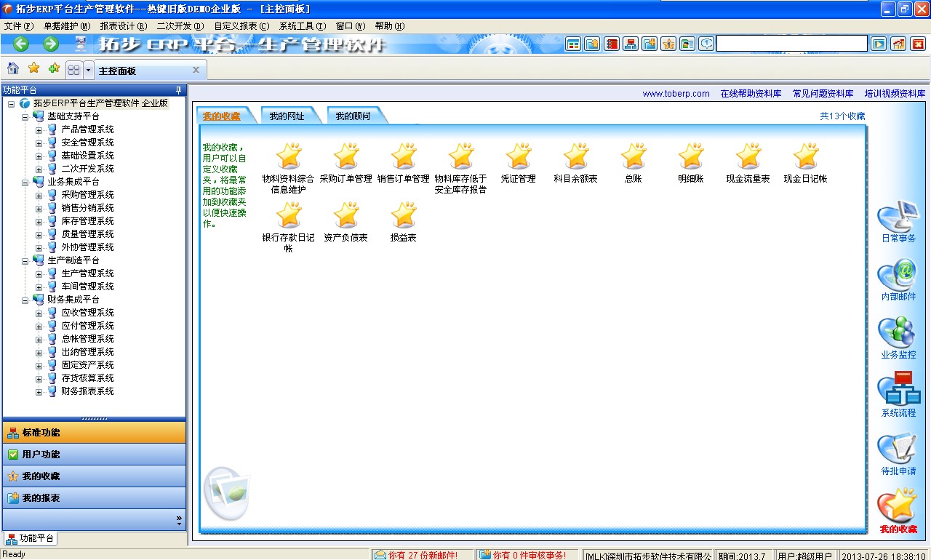Click the www.toberp.com link

(676, 94)
